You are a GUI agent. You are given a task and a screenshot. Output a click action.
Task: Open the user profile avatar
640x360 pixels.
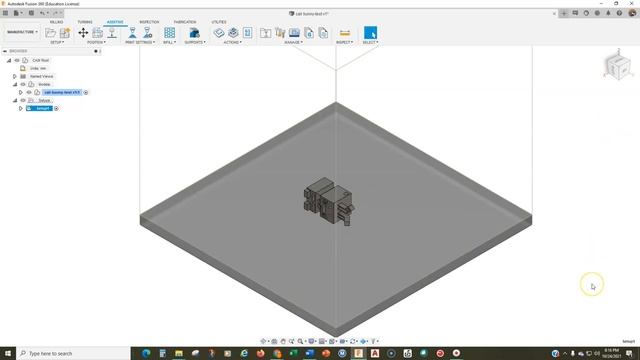click(632, 13)
